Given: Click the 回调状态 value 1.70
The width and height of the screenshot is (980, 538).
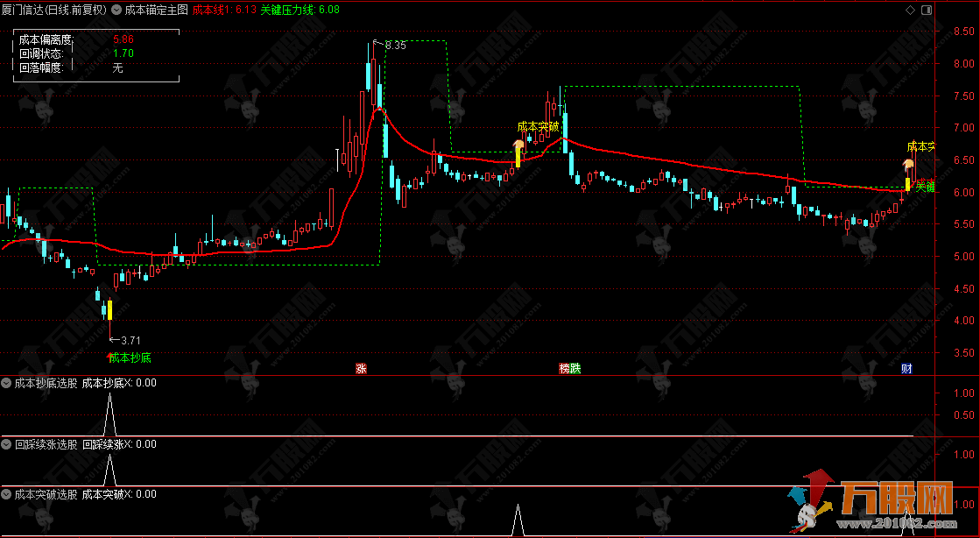Looking at the screenshot, I should point(123,53).
